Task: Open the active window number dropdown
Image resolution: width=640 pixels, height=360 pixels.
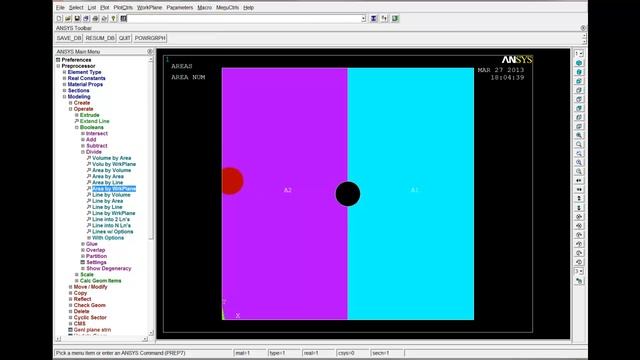Action: point(579,53)
